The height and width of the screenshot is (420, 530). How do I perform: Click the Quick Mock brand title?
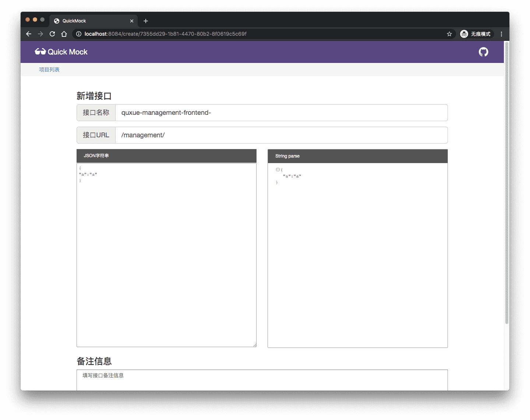click(68, 52)
